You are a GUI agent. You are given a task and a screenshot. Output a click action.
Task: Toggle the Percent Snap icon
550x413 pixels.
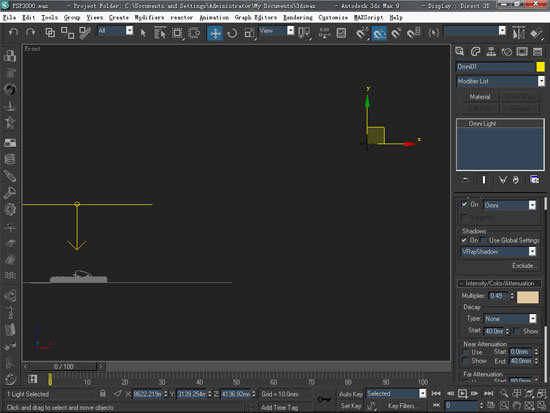pos(396,33)
